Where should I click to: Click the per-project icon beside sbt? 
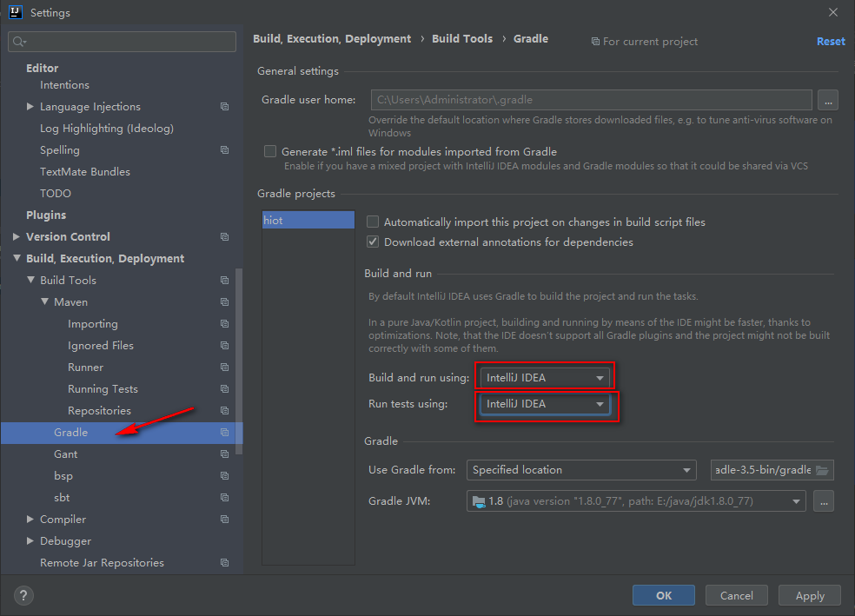point(225,498)
